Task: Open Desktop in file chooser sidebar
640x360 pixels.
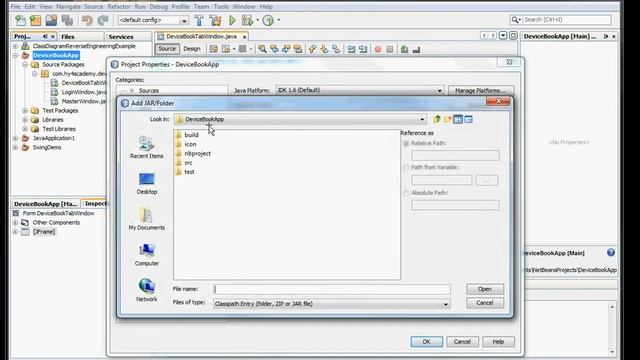Action: (147, 183)
